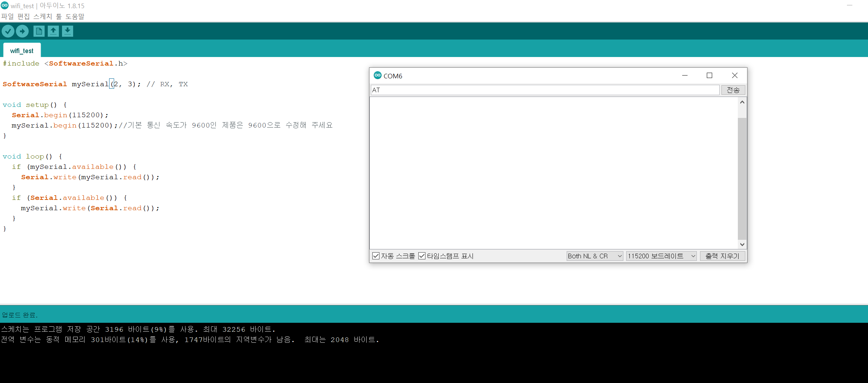Click the console line about 3196 바이트 storage

point(138,329)
